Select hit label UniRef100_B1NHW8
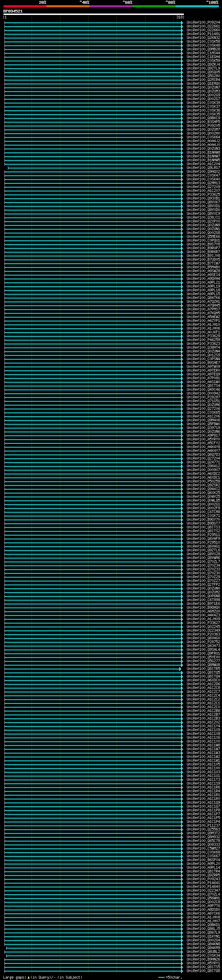The width and height of the screenshot is (222, 980). click(x=203, y=152)
